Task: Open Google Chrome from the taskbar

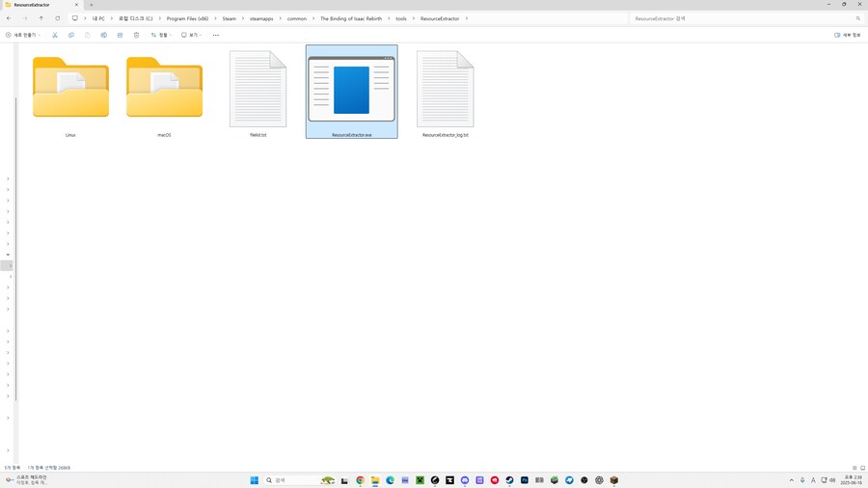Action: pos(360,480)
